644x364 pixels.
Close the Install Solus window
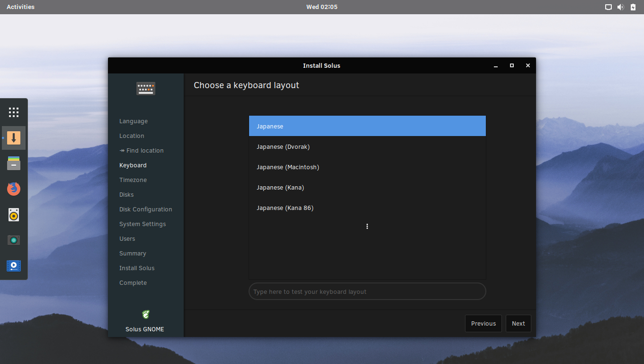(528, 65)
